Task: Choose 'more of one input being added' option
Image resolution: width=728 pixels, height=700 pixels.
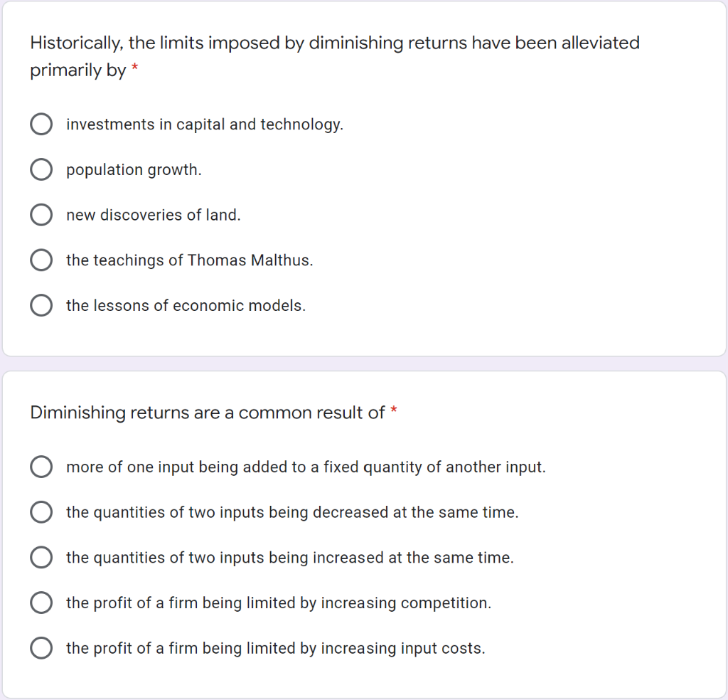Action: coord(41,467)
